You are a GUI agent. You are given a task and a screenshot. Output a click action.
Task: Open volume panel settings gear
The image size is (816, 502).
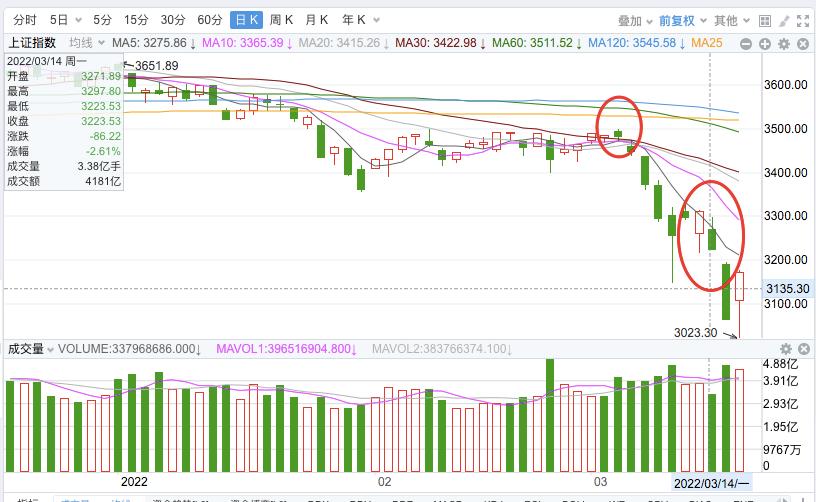click(x=786, y=349)
